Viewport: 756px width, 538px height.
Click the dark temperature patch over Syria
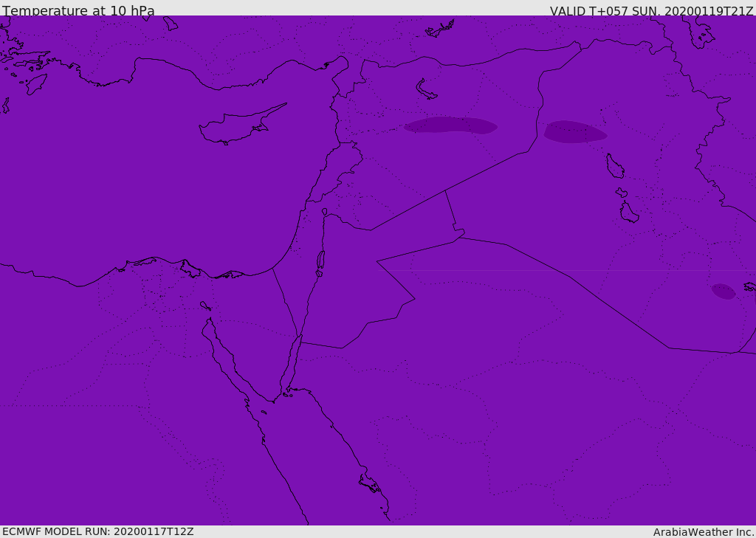coord(450,125)
